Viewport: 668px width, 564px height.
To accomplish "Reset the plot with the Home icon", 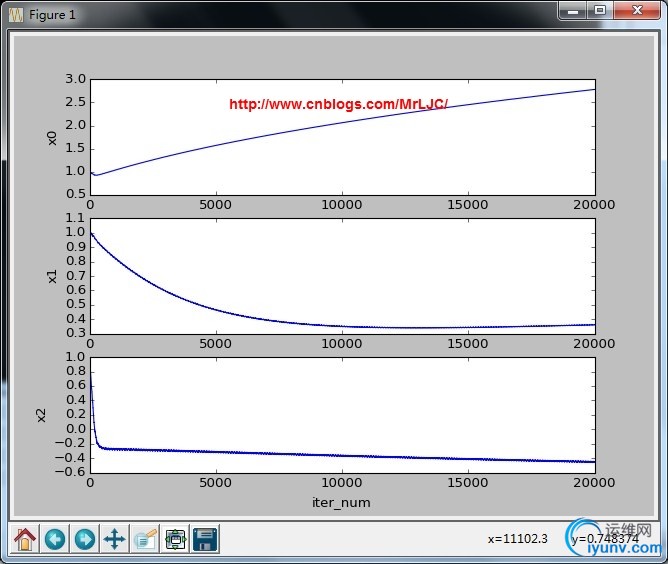I will point(25,539).
